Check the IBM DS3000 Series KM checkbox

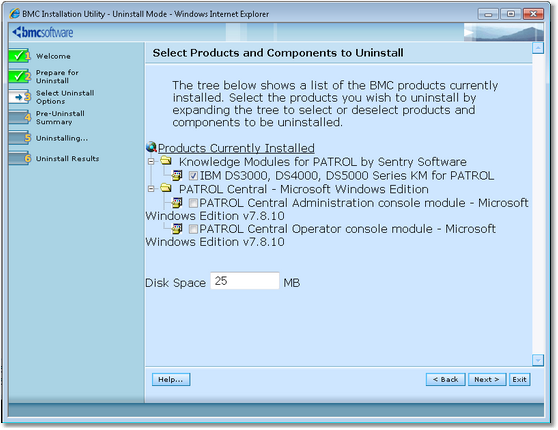point(193,175)
